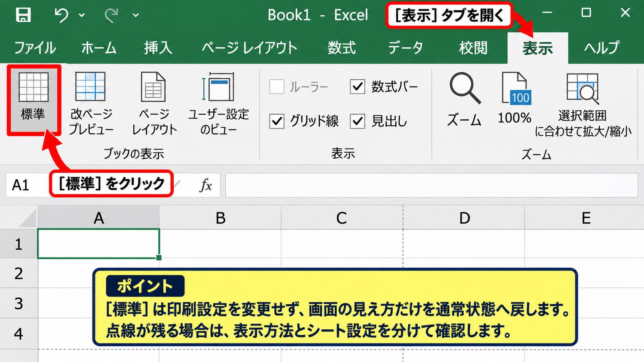Click the formula bar input field
Viewport: 644px width, 362px height.
431,185
